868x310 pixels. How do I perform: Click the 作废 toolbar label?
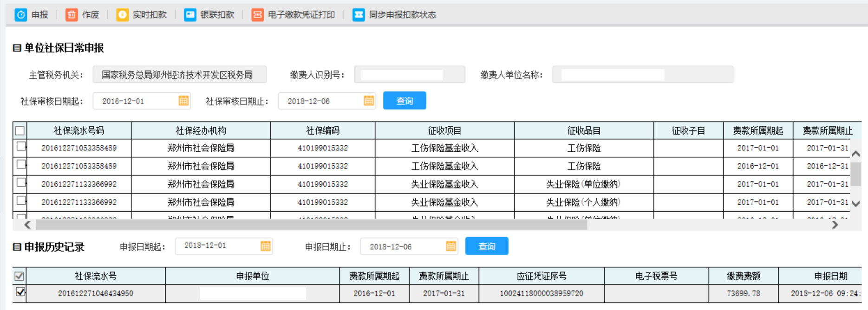pos(91,15)
